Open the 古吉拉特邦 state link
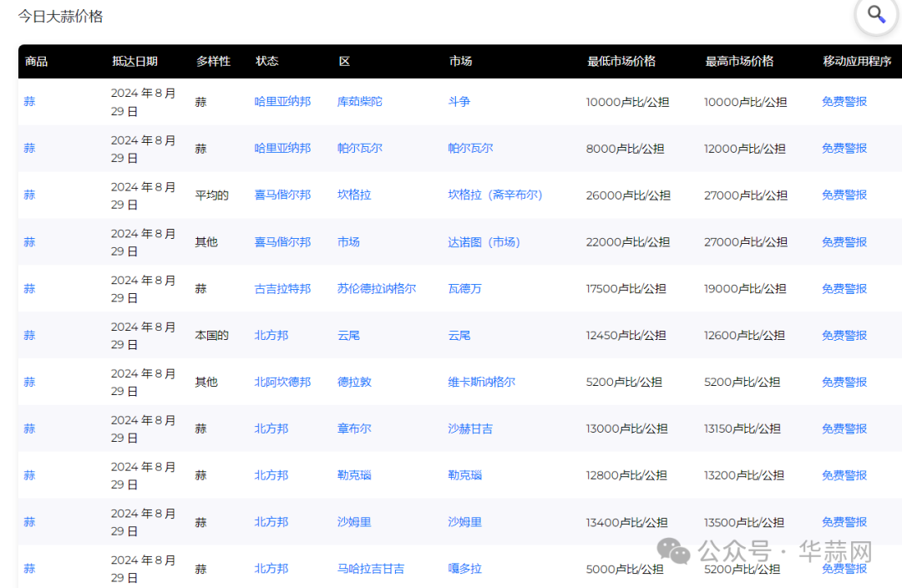The height and width of the screenshot is (588, 902). pyautogui.click(x=282, y=289)
